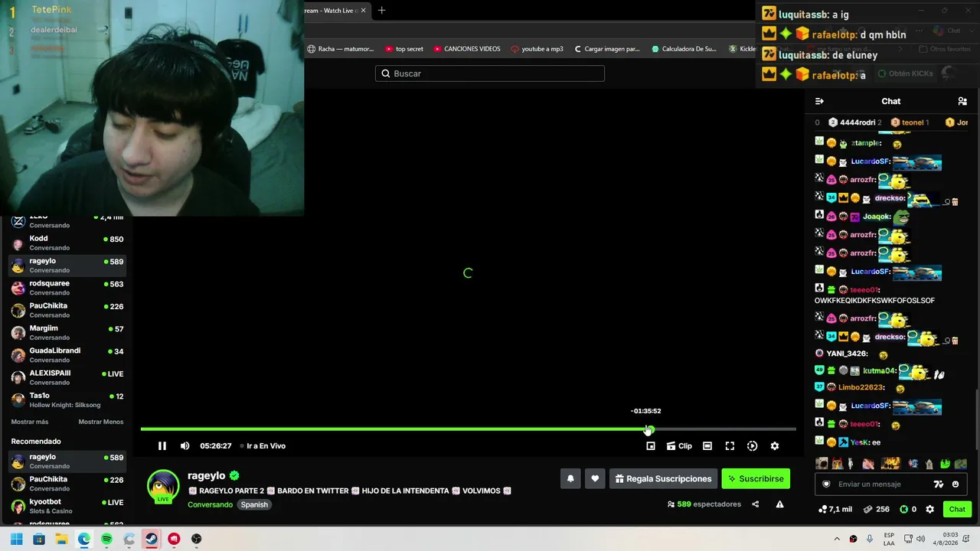Open File Explorer from taskbar
This screenshot has height=551, width=980.
61,539
